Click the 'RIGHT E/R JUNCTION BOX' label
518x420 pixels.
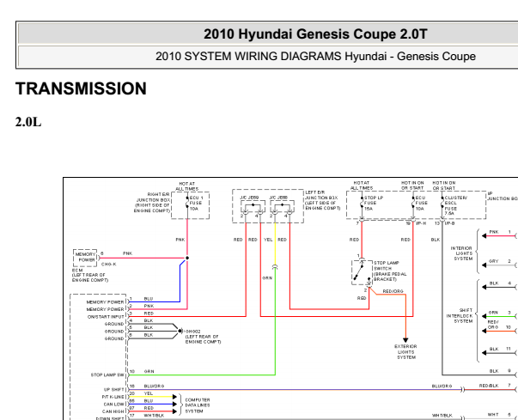click(152, 203)
